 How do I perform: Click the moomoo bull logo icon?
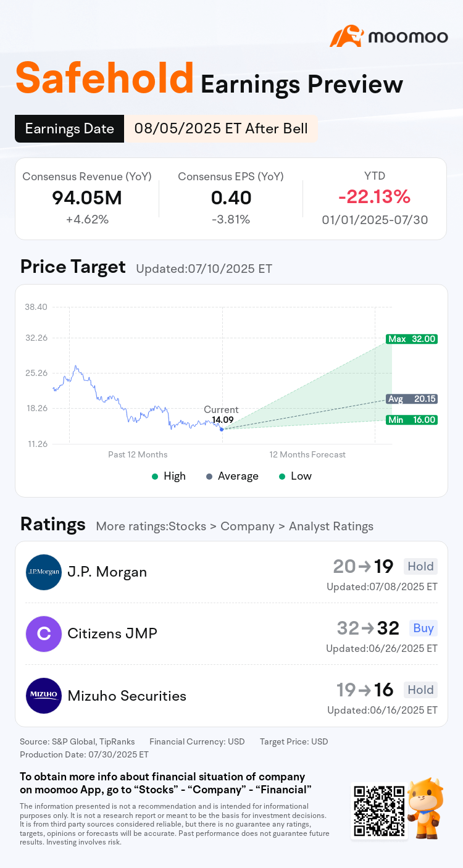pyautogui.click(x=347, y=36)
